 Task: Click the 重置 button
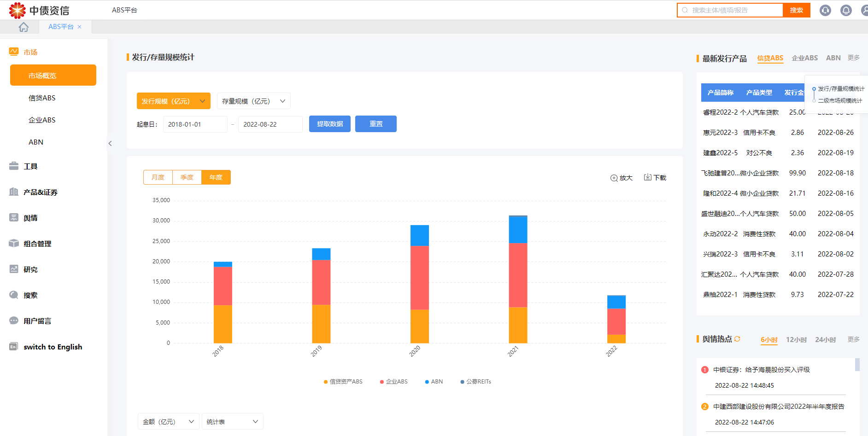click(x=376, y=124)
